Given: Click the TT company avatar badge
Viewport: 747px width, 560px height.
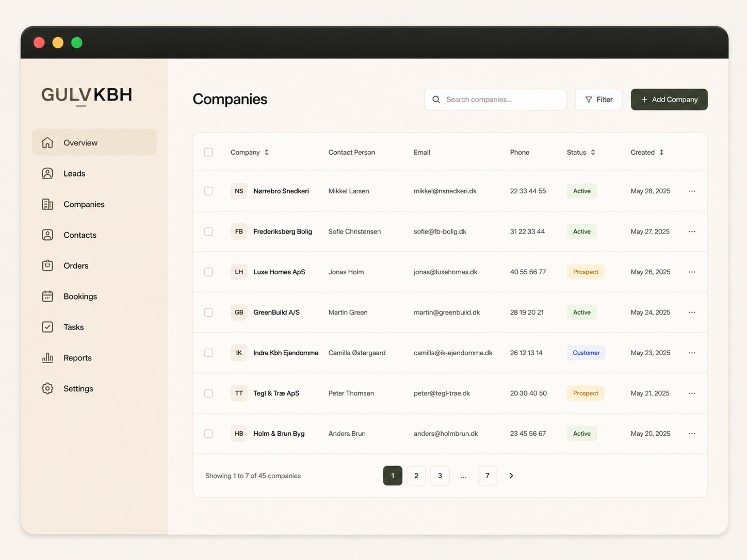Looking at the screenshot, I should [x=239, y=393].
